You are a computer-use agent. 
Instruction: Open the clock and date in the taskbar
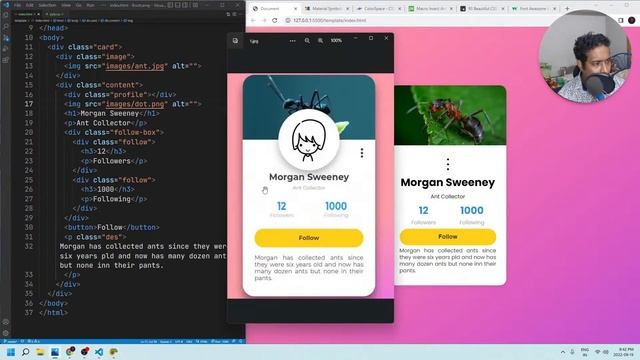pos(625,352)
